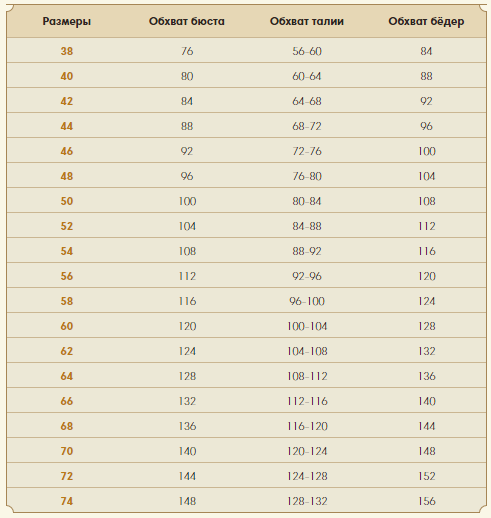The width and height of the screenshot is (491, 518).
Task: Click size 68 row label
Action: pos(67,426)
